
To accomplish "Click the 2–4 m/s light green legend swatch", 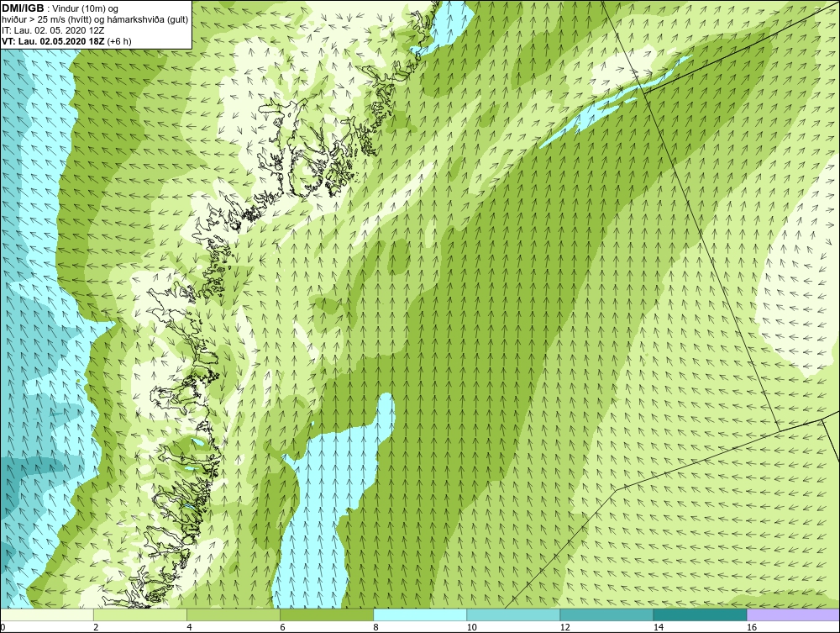I will pyautogui.click(x=140, y=615).
